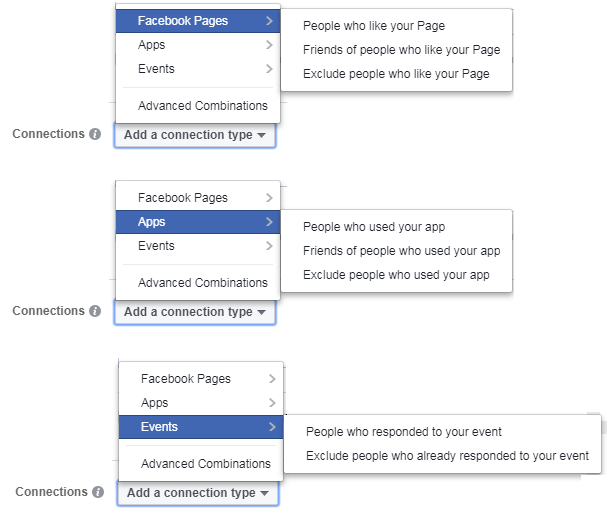This screenshot has width=610, height=529.
Task: Open bottom 'Add a connection type' dropdown
Action: click(x=198, y=493)
